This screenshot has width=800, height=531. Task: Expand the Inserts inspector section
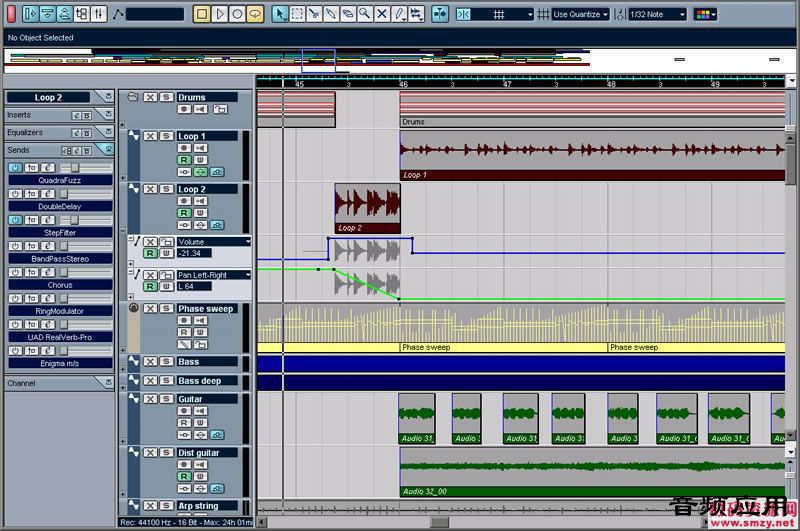tap(107, 114)
